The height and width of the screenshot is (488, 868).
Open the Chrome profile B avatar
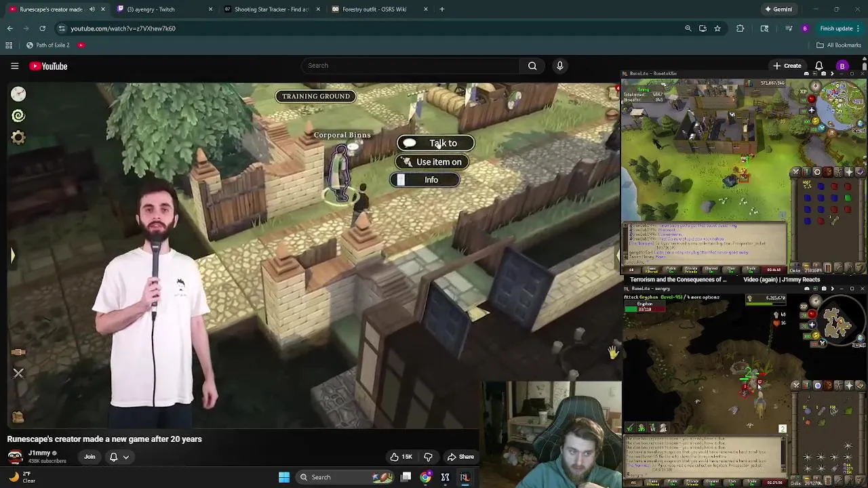tap(805, 28)
